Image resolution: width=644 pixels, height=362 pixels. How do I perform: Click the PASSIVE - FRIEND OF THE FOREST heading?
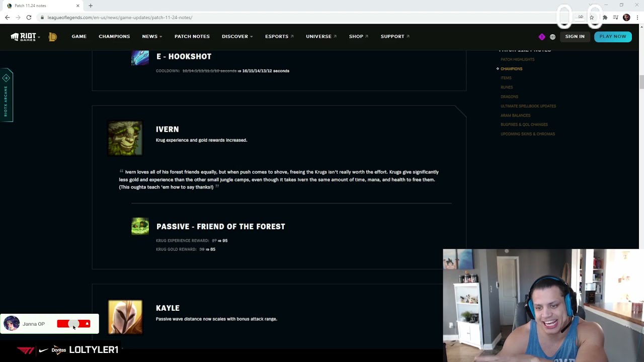pyautogui.click(x=221, y=227)
